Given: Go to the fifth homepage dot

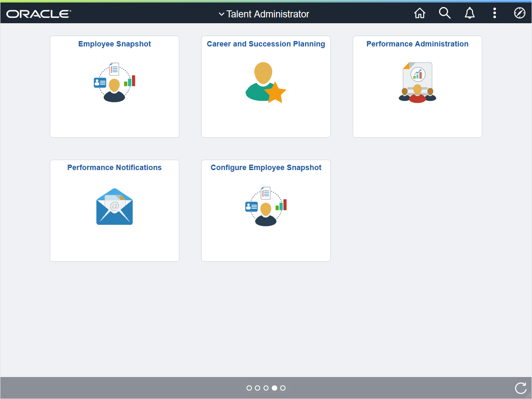Looking at the screenshot, I should [283, 388].
